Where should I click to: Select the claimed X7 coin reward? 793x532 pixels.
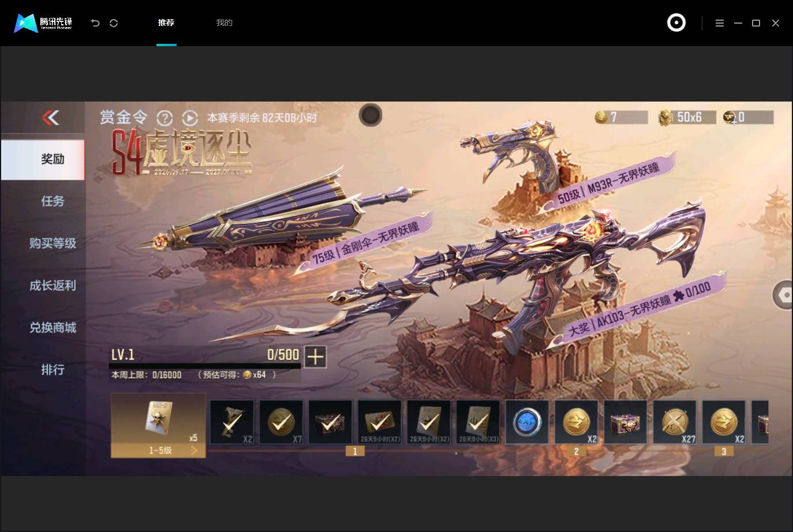(281, 422)
